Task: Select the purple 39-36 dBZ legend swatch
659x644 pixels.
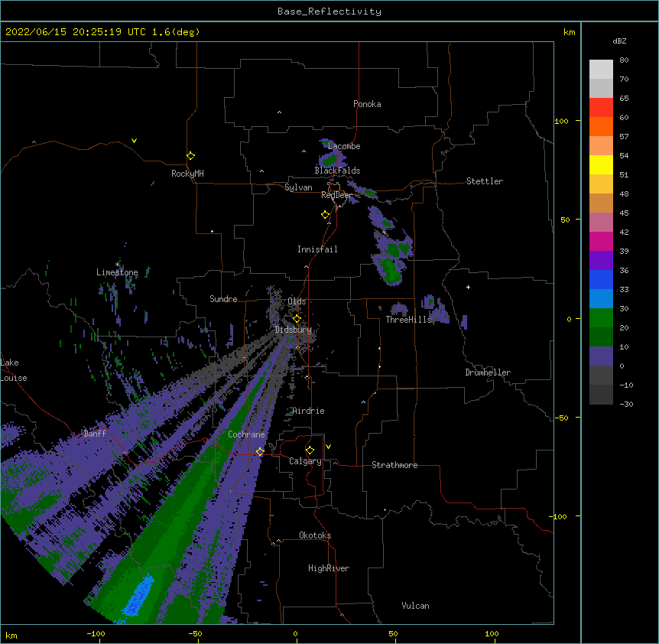Action: (601, 261)
